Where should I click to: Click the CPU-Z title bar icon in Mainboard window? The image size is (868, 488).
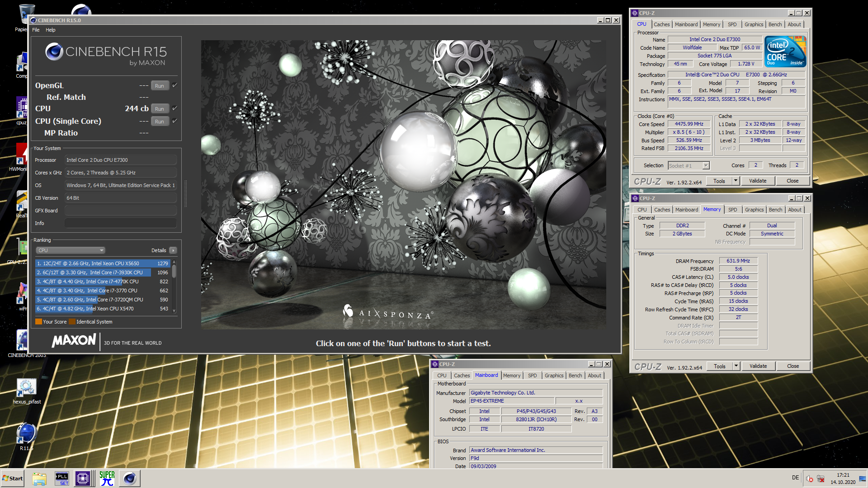(x=435, y=364)
